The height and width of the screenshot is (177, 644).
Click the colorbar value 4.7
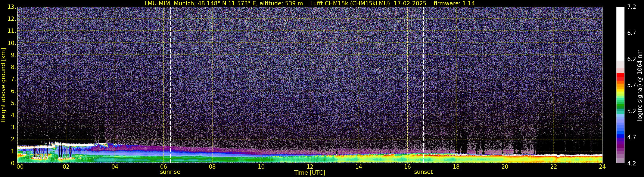(632, 137)
